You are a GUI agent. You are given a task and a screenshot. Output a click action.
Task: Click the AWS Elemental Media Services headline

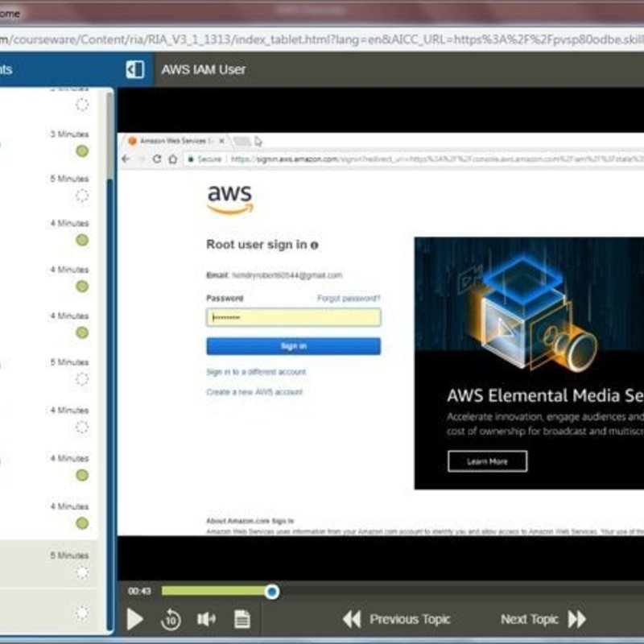546,395
